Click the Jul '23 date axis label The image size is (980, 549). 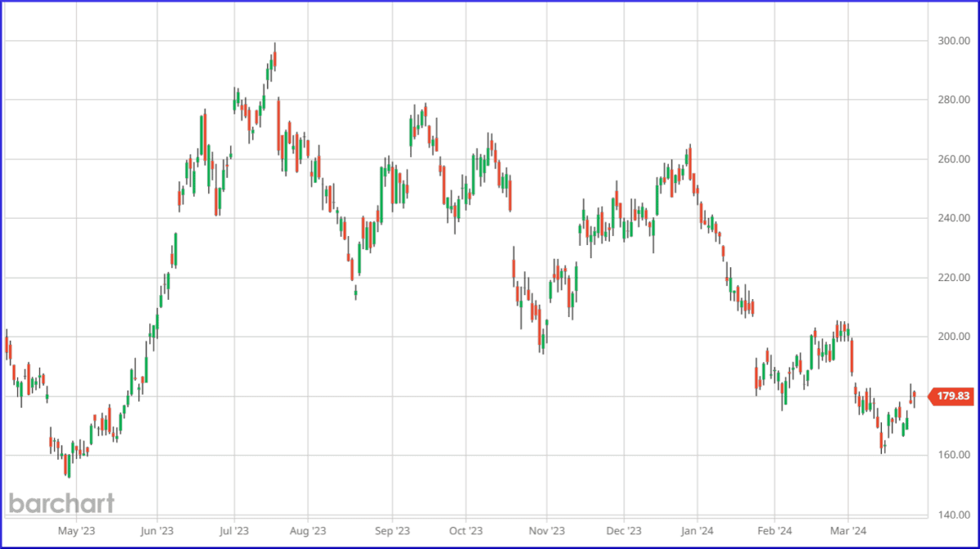[235, 530]
